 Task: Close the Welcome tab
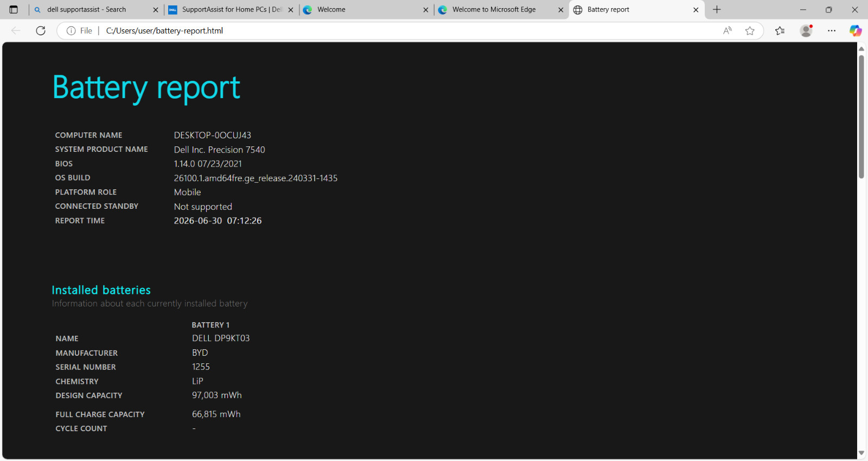(x=425, y=10)
